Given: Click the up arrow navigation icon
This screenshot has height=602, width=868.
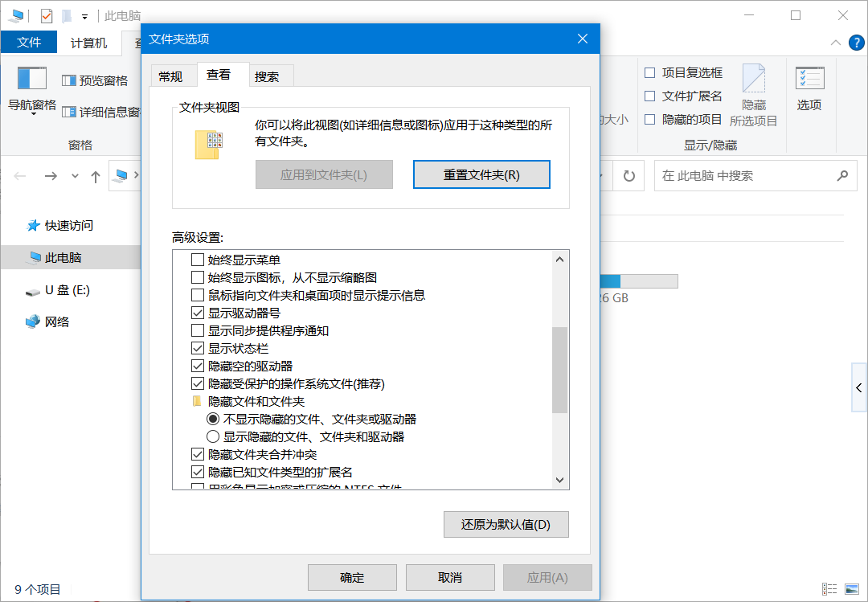Looking at the screenshot, I should pyautogui.click(x=96, y=176).
